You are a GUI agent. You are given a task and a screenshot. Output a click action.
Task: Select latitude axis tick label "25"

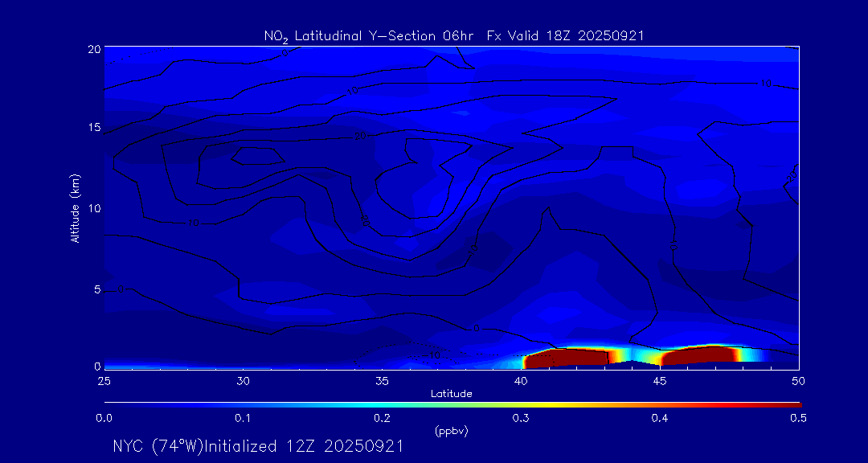coord(104,381)
